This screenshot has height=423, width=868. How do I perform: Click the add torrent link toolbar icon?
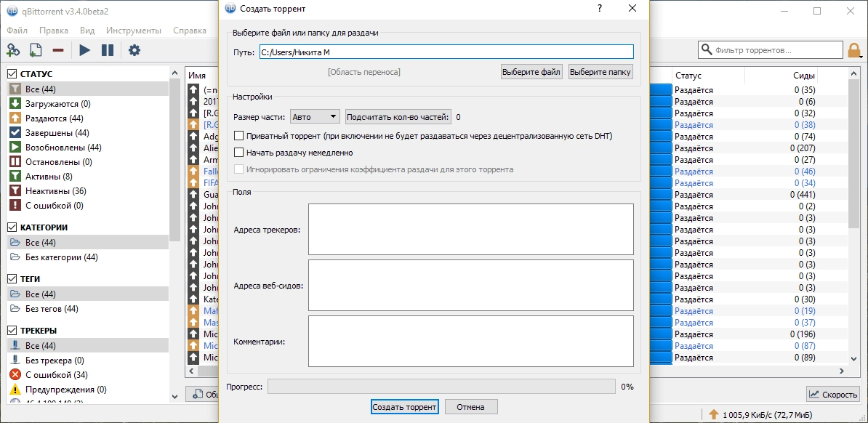(13, 50)
